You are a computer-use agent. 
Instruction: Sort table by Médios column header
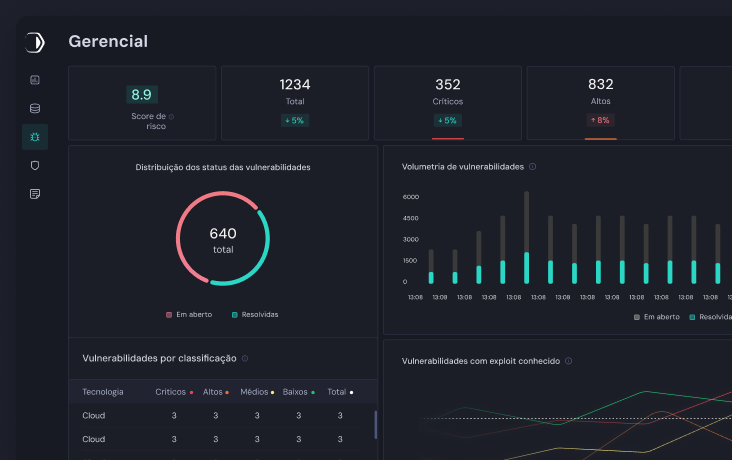pyautogui.click(x=257, y=392)
